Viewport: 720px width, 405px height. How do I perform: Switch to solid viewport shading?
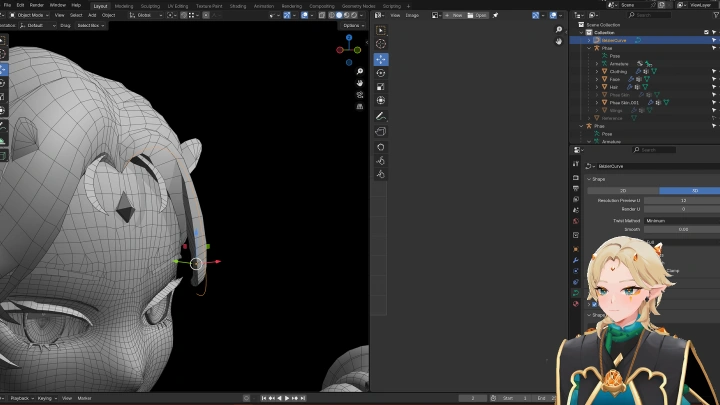coord(339,15)
